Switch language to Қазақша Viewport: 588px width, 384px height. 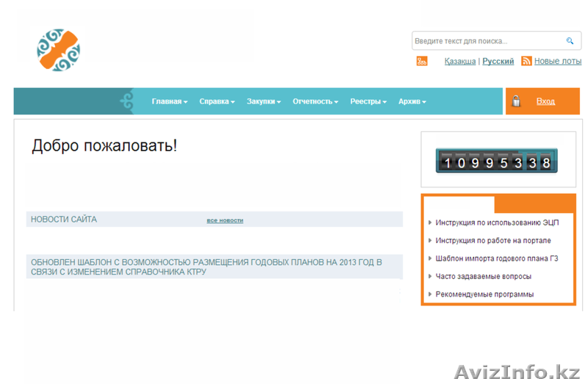[460, 61]
